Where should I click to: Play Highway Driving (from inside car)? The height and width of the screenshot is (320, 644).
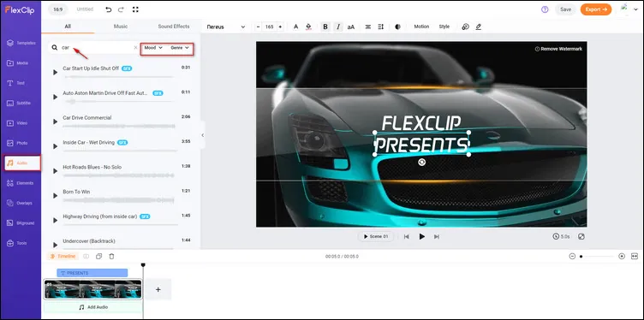(x=55, y=220)
